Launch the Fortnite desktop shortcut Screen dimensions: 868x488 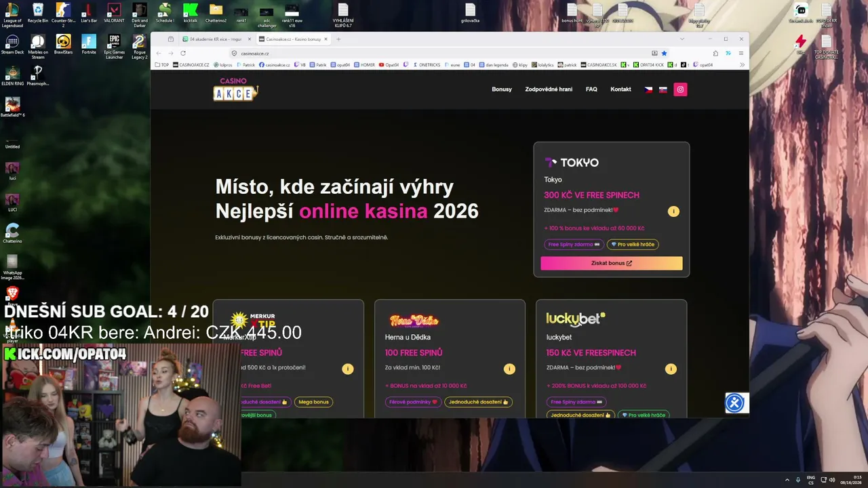(89, 45)
